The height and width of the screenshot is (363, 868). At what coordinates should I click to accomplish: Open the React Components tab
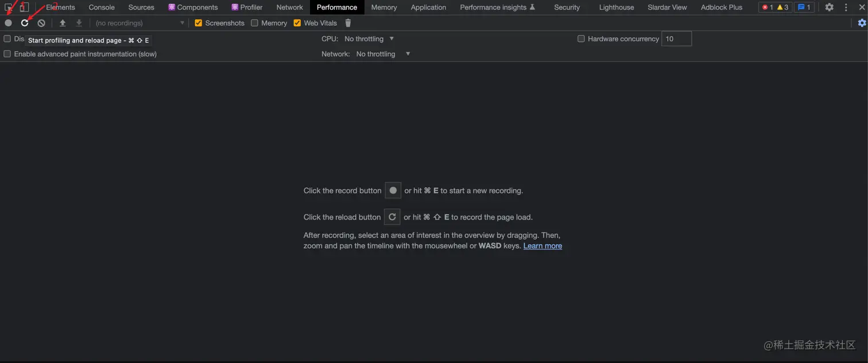pos(193,7)
